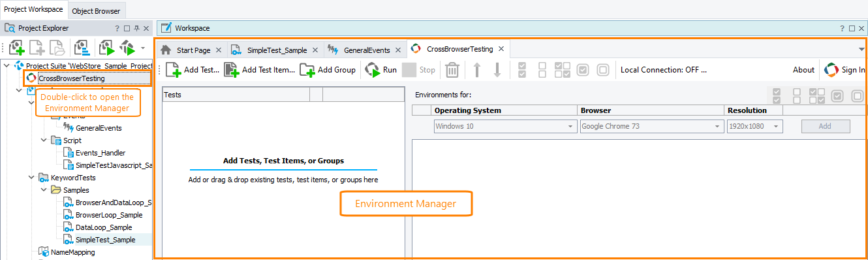This screenshot has width=868, height=260.
Task: Click invert-selection icon in Environments toolbar
Action: tap(817, 96)
